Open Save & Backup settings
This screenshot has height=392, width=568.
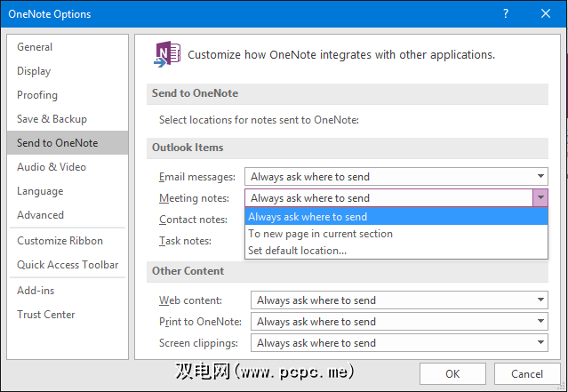pos(52,119)
